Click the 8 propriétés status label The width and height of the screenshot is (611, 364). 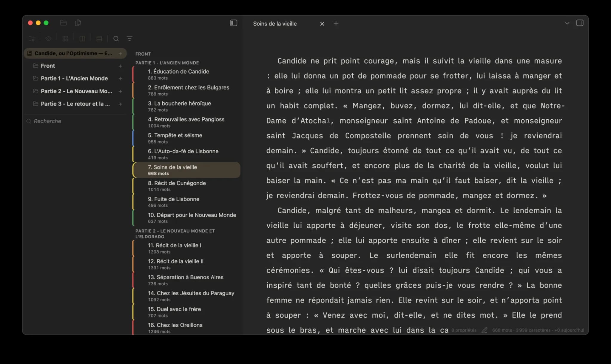coord(464,330)
